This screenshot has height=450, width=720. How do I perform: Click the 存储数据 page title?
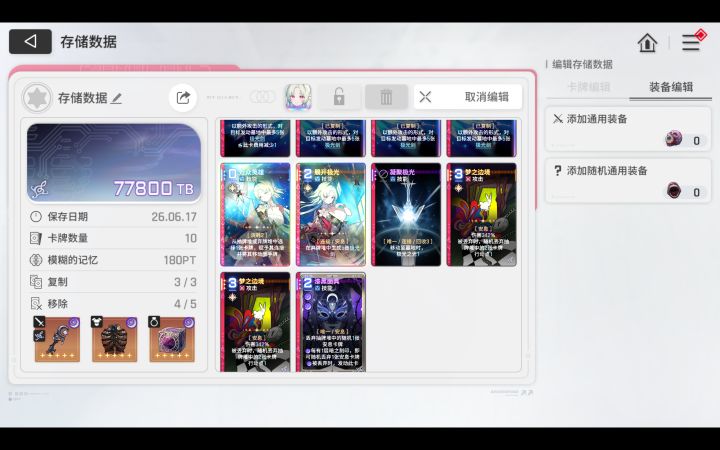click(88, 42)
